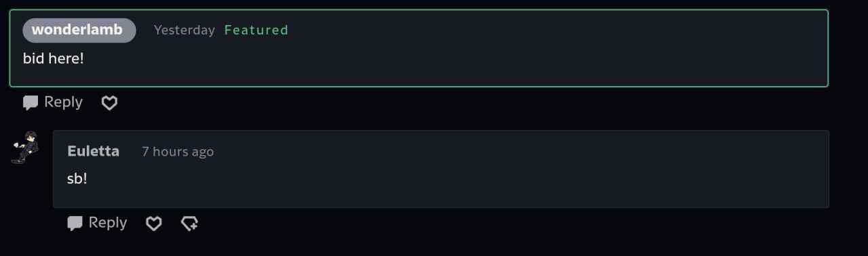
Task: Click the speech bubble icon under wonderlamb's comment
Action: pyautogui.click(x=31, y=103)
